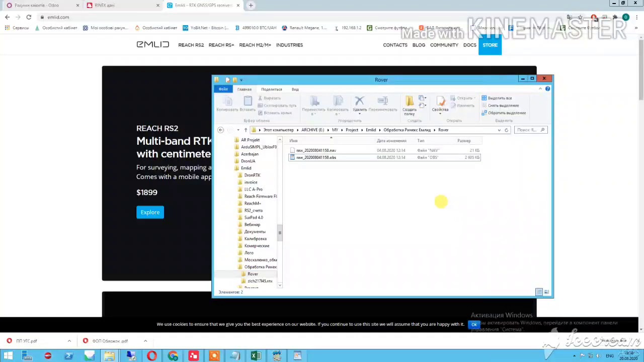Click the Explore button for Reach RS2

tap(150, 212)
